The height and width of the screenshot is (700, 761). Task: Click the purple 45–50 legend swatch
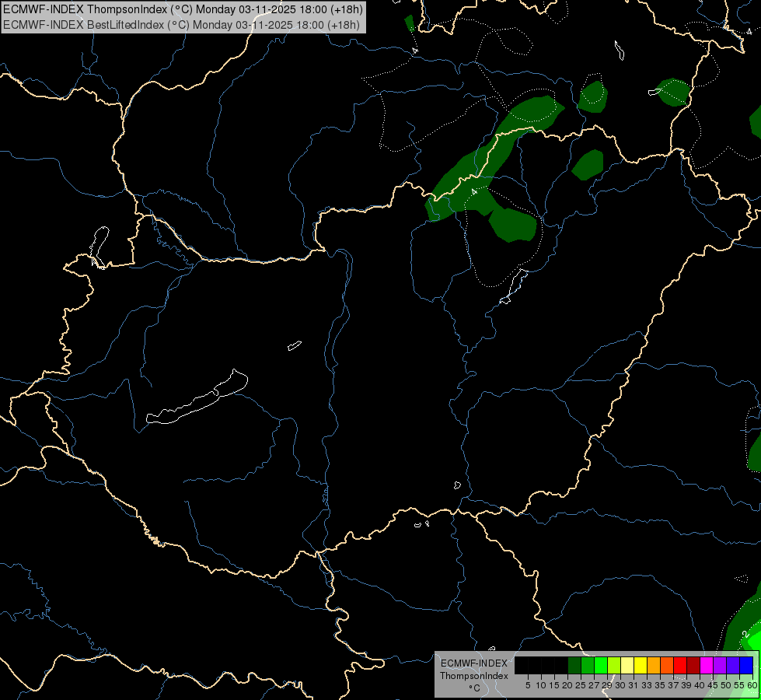pyautogui.click(x=720, y=665)
